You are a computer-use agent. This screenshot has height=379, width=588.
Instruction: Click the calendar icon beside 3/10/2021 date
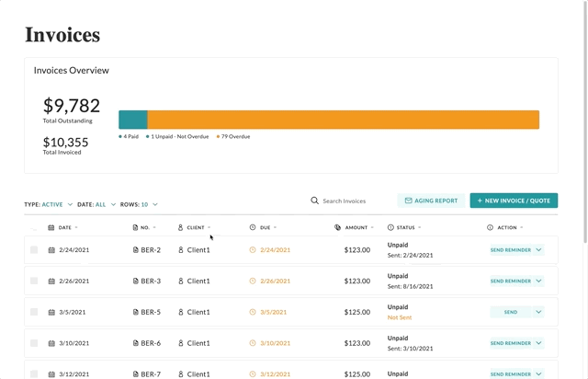point(51,343)
